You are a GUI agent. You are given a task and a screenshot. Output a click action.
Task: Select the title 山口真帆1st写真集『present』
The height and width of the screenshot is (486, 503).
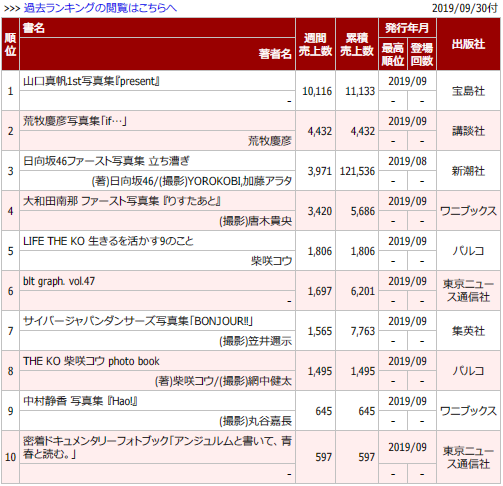tap(91, 81)
